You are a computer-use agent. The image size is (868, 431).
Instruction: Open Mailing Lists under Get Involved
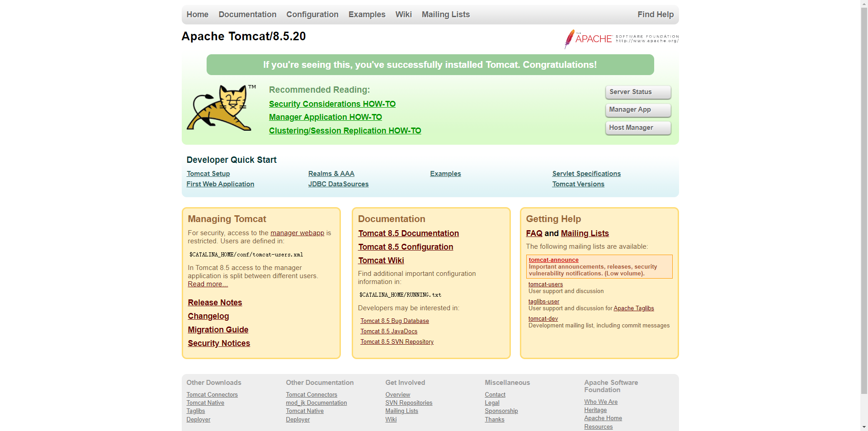click(401, 411)
